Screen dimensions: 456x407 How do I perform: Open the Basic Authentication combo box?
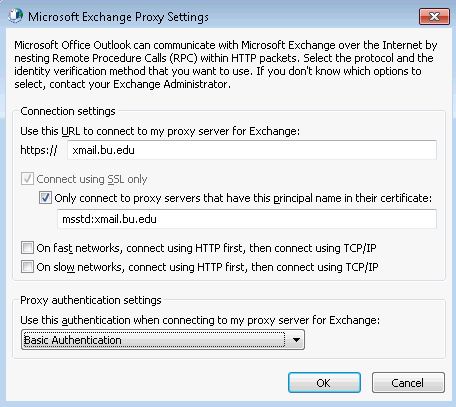(163, 340)
